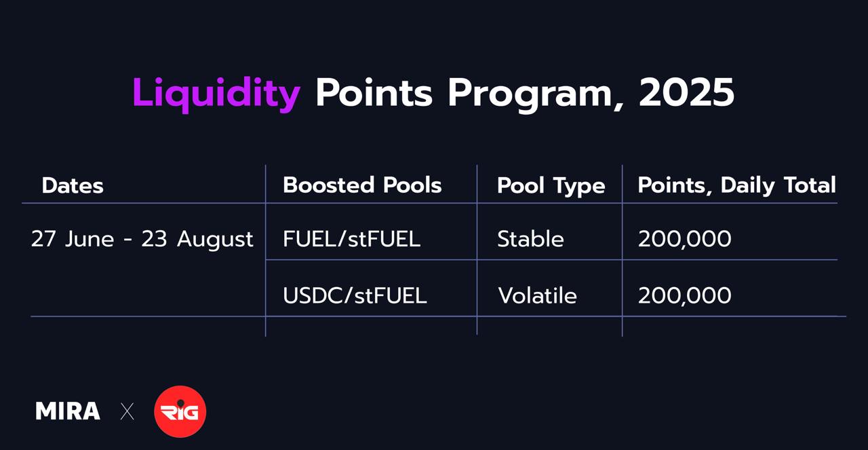
Task: Click the 23 August end date
Action: click(x=197, y=239)
